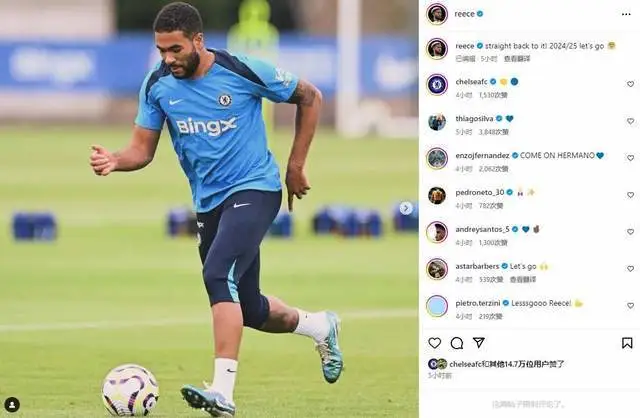Open reece username in post header
The width and height of the screenshot is (640, 418).
(464, 14)
